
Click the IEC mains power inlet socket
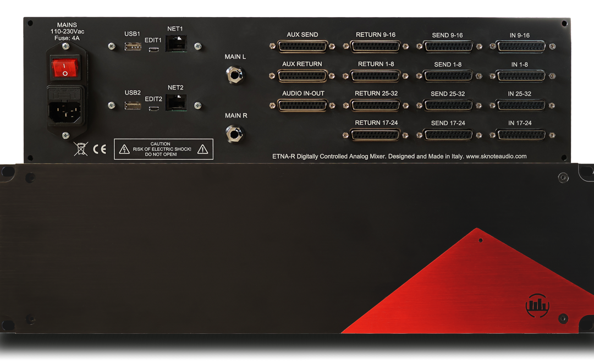coord(65,110)
